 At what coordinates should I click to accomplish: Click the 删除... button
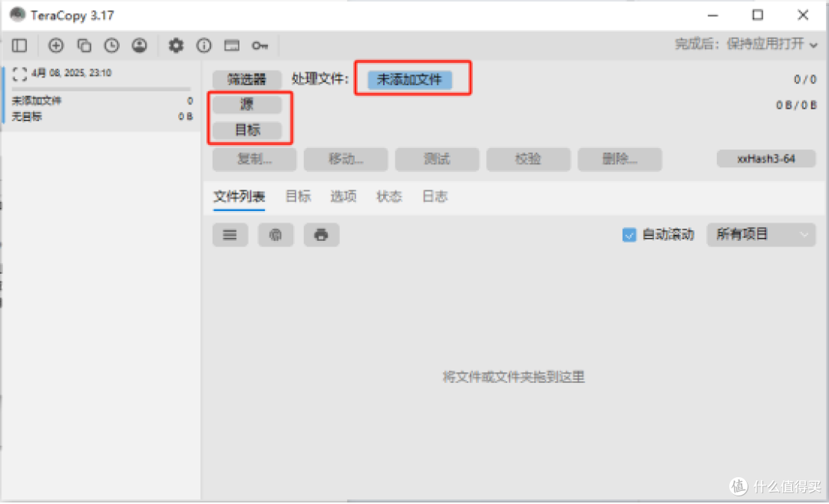619,160
